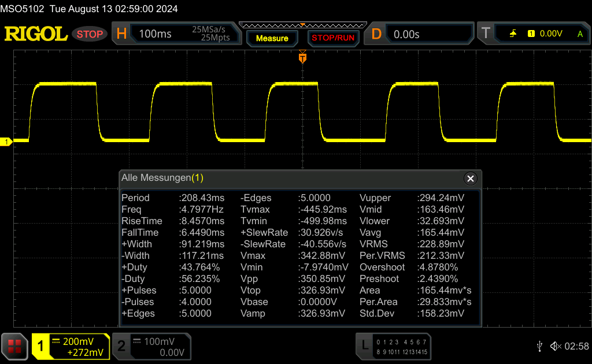Click the red STOP status badge
Screen dimensions: 592x364
click(x=90, y=34)
